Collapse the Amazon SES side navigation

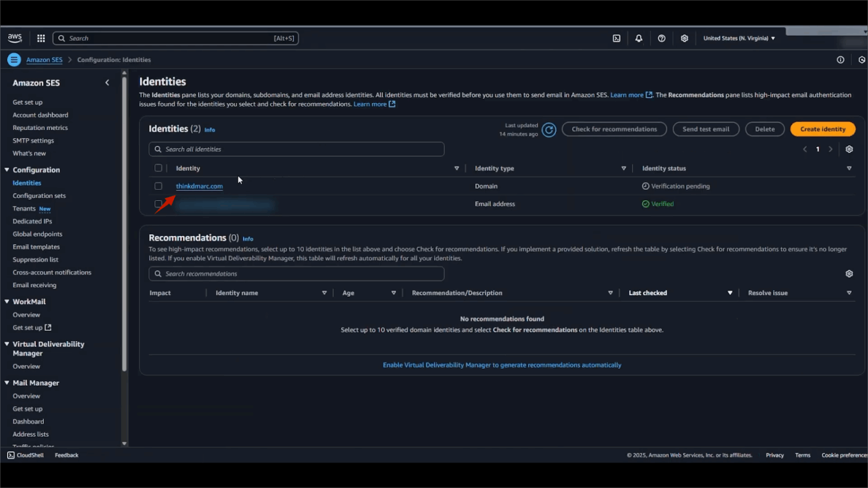coord(107,83)
